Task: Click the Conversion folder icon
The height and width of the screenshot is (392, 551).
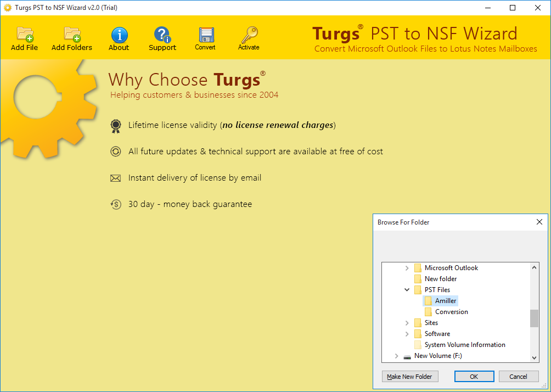Action: (429, 312)
